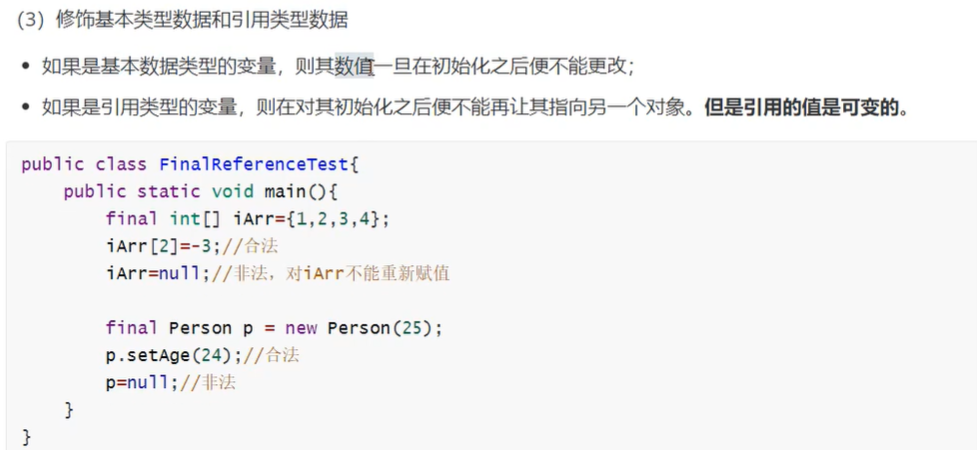Click the first bullet point marker
The image size is (977, 450).
(26, 65)
